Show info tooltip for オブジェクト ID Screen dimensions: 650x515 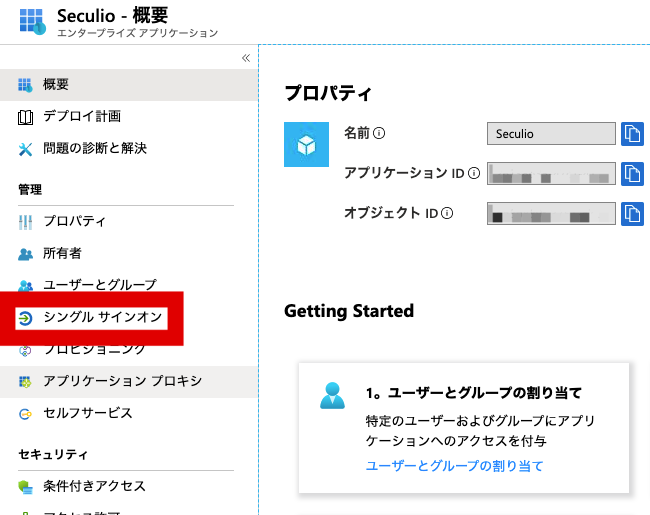click(447, 213)
